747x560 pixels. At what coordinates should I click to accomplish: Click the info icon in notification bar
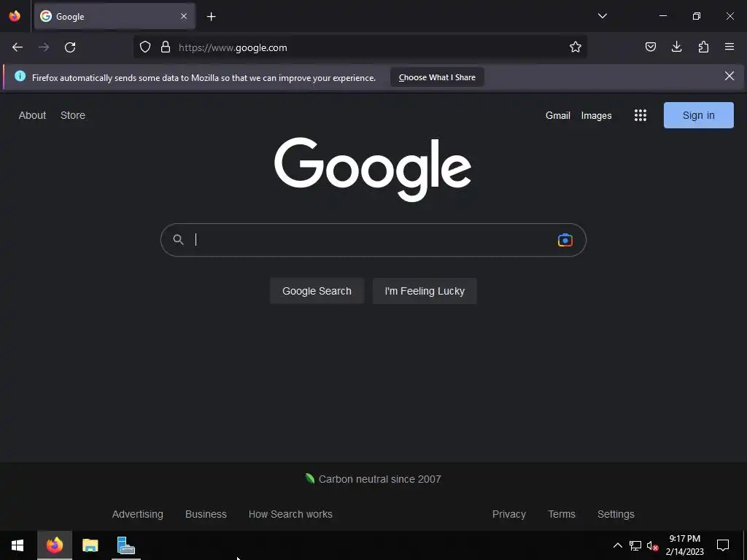pyautogui.click(x=20, y=76)
